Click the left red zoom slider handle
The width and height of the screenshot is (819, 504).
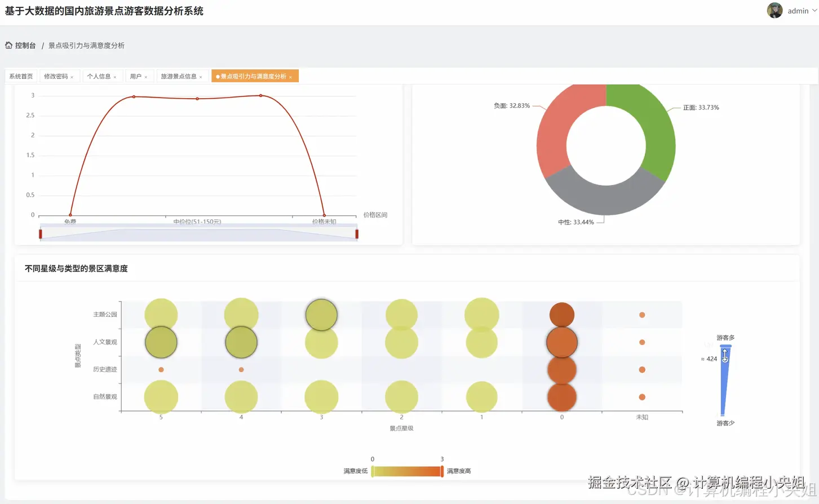tap(41, 233)
